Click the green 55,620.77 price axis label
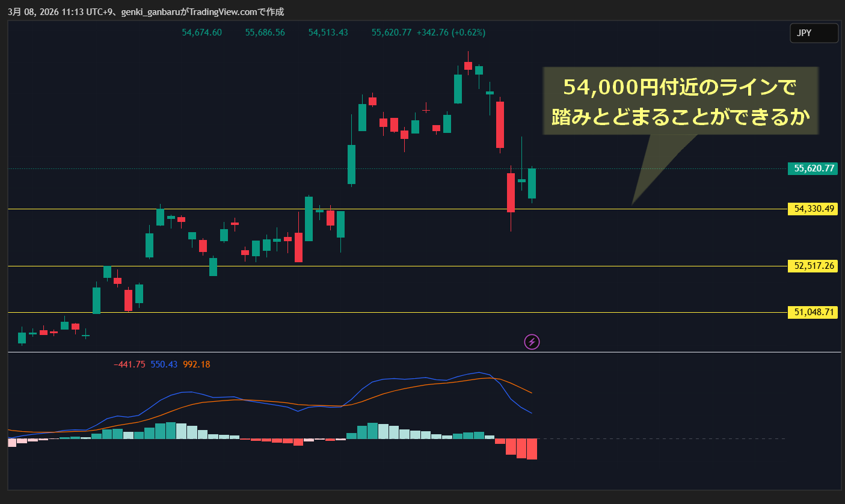This screenshot has height=504, width=845. 813,168
